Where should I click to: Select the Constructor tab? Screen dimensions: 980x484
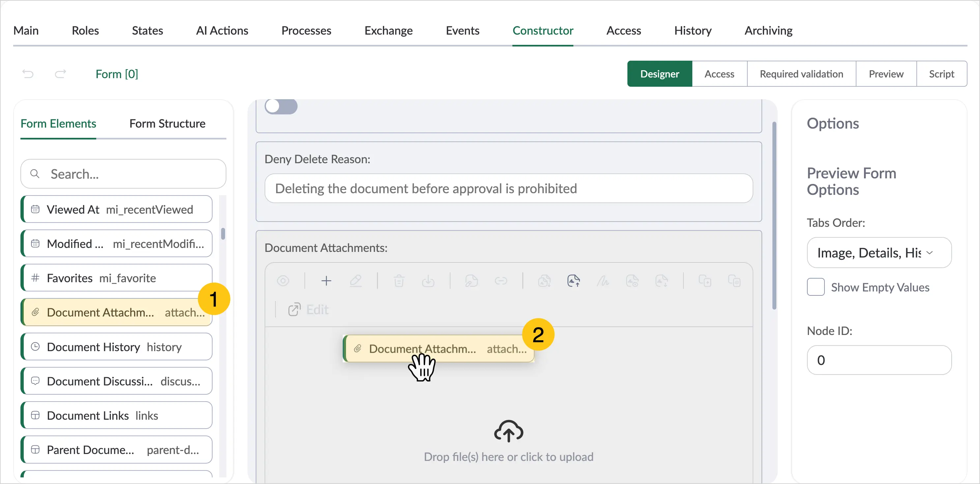pos(543,30)
